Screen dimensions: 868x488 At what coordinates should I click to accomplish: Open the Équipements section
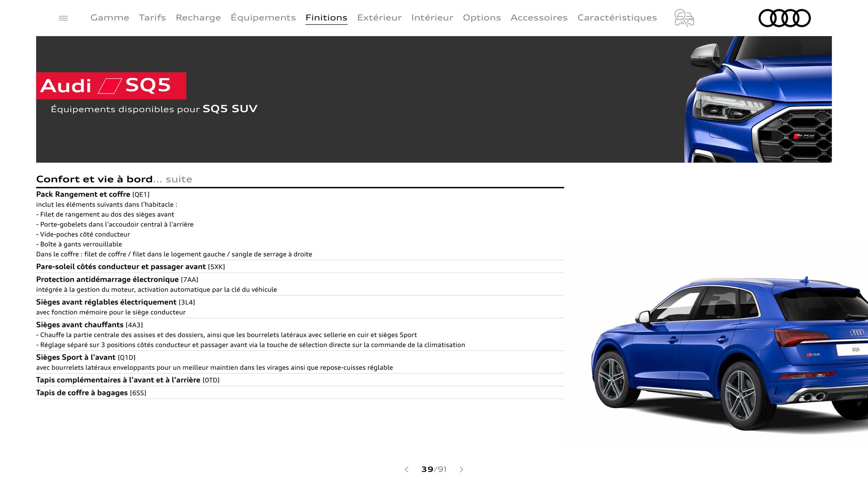263,17
